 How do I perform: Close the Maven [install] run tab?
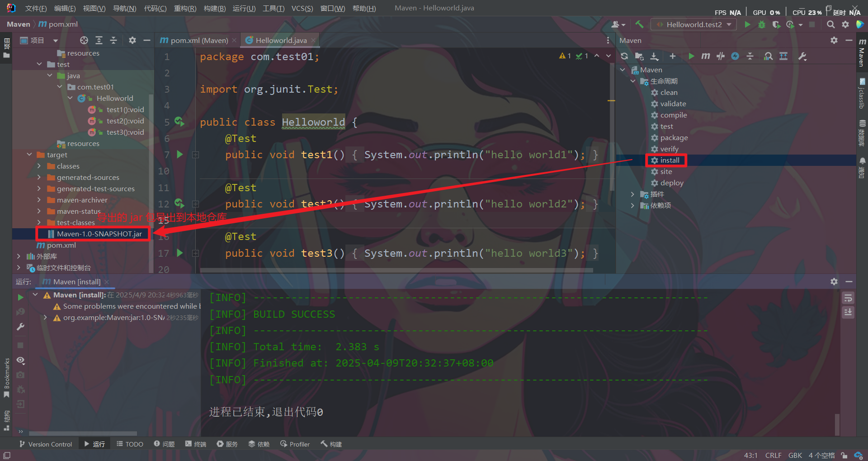[x=107, y=282]
